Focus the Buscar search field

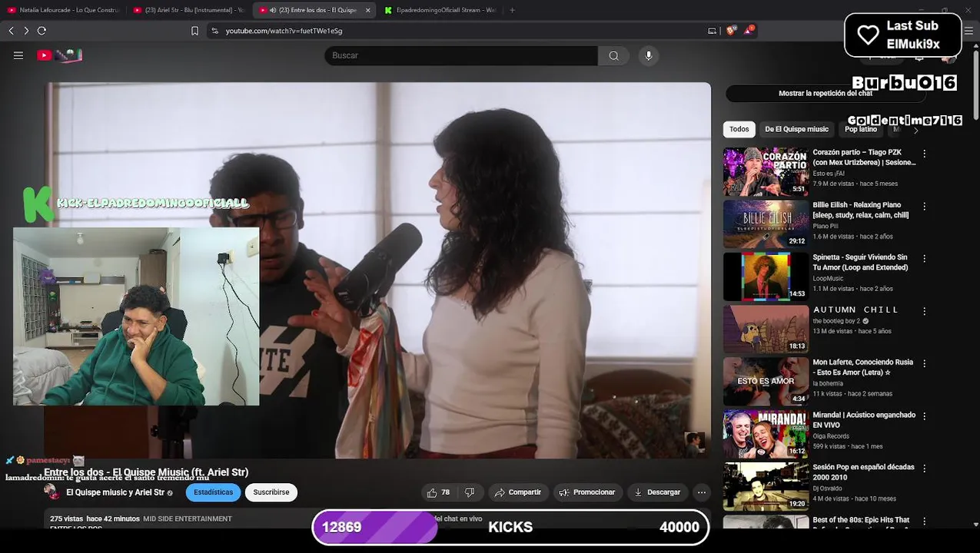click(461, 55)
